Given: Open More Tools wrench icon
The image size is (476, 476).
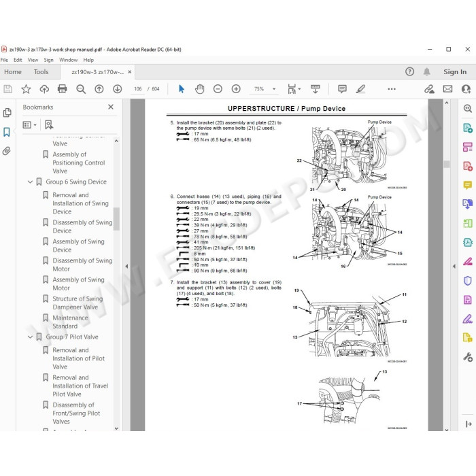Looking at the screenshot, I should pyautogui.click(x=468, y=357).
